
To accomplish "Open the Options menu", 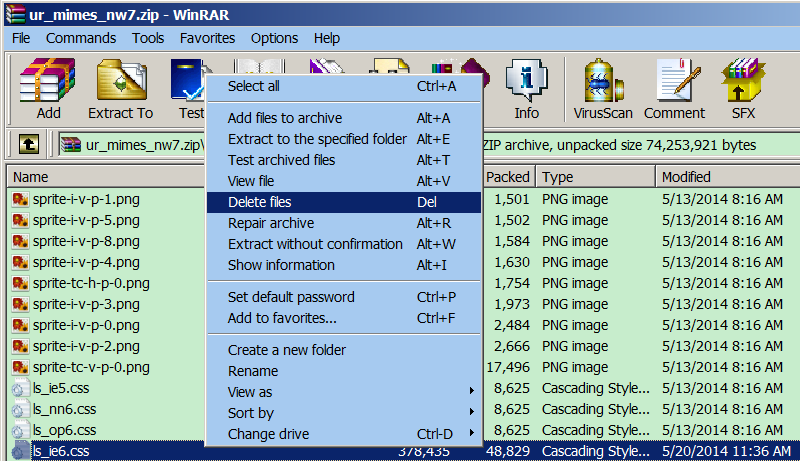I will click(x=274, y=38).
